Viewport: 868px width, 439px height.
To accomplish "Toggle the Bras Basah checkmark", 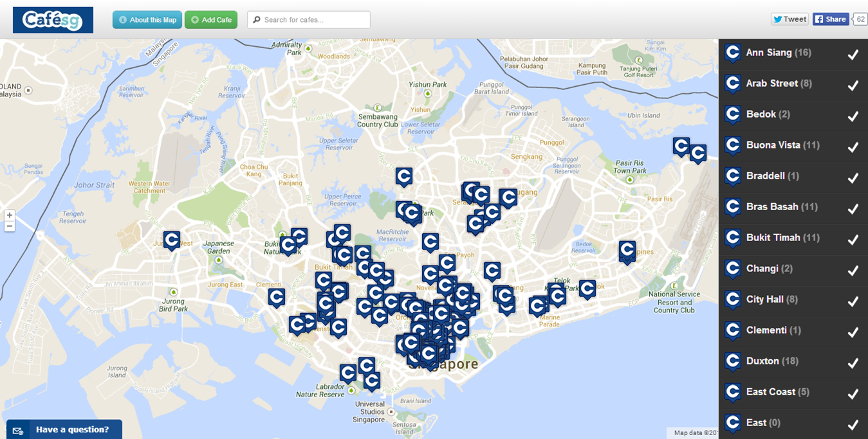I will (853, 209).
